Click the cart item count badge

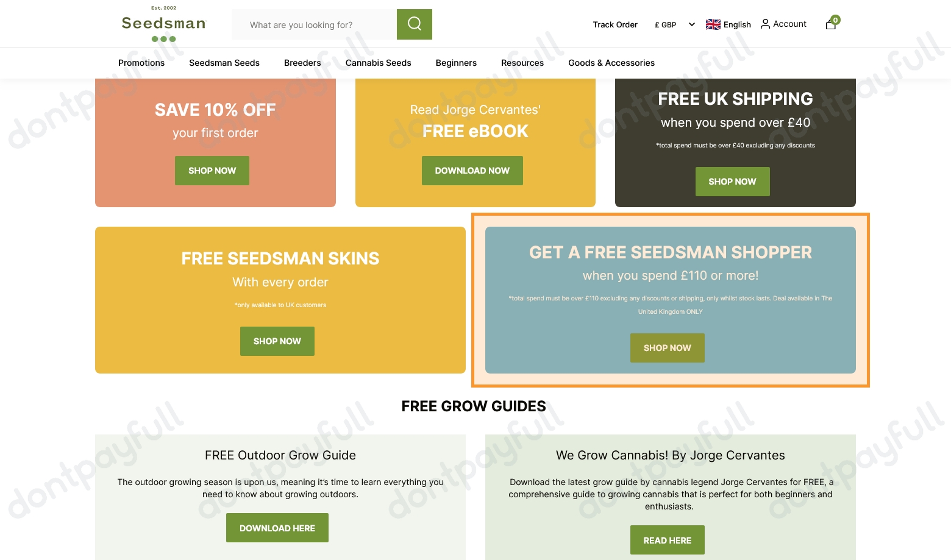click(836, 19)
